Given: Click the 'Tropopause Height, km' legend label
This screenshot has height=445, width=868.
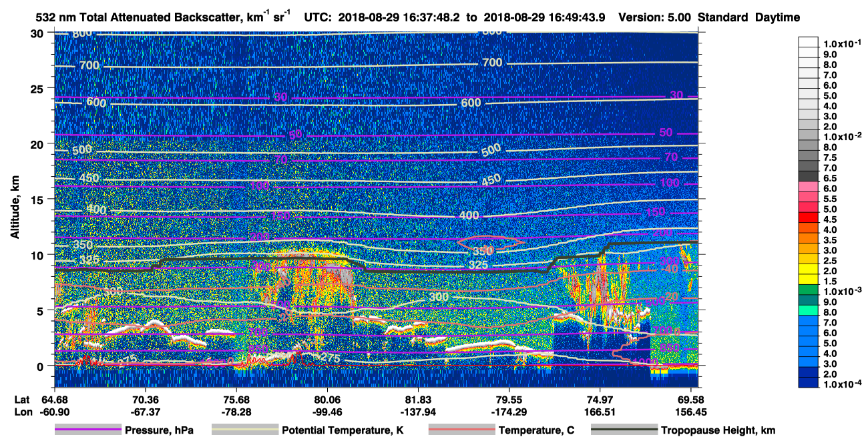Looking at the screenshot, I should (x=718, y=431).
